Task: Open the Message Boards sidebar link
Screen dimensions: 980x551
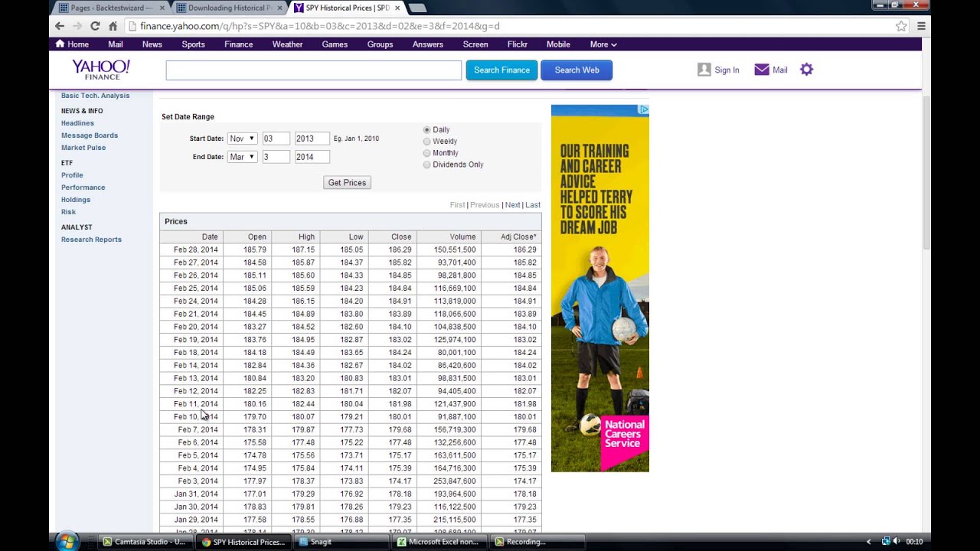Action: click(x=90, y=135)
